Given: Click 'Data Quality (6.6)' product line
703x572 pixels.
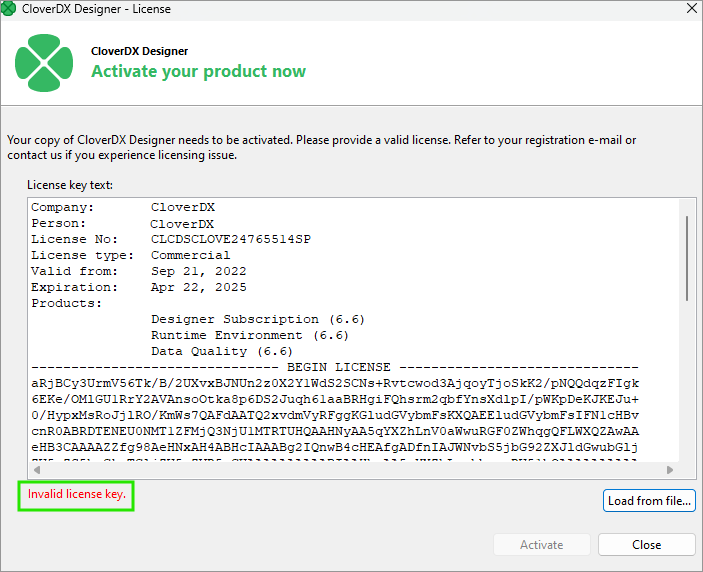Looking at the screenshot, I should click(222, 351).
